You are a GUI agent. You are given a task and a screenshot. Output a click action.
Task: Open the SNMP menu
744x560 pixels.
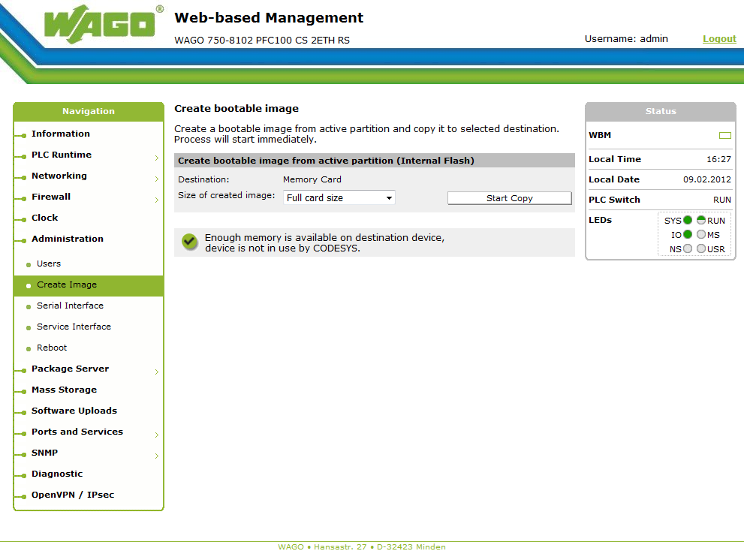(44, 453)
